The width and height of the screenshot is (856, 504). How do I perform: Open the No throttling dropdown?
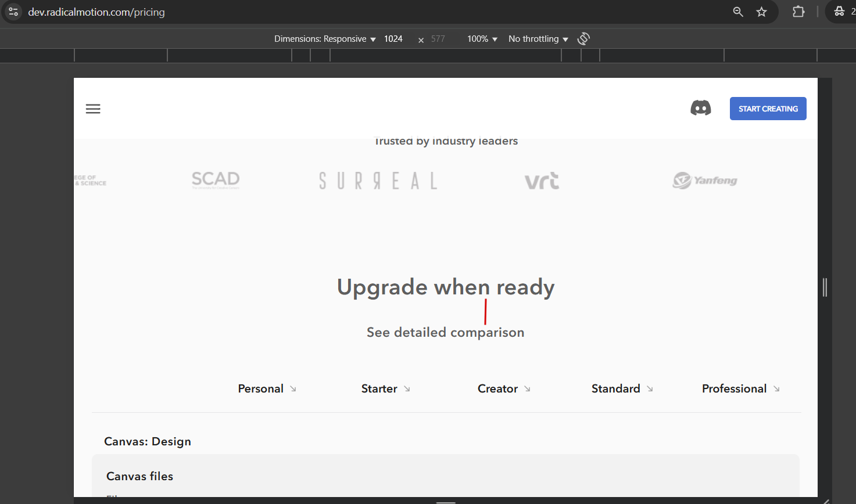click(538, 39)
